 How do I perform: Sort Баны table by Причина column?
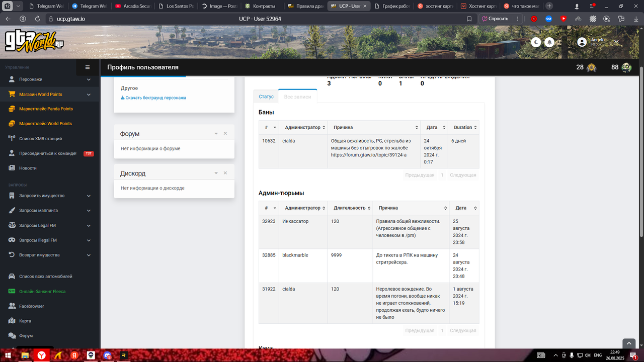coord(375,127)
